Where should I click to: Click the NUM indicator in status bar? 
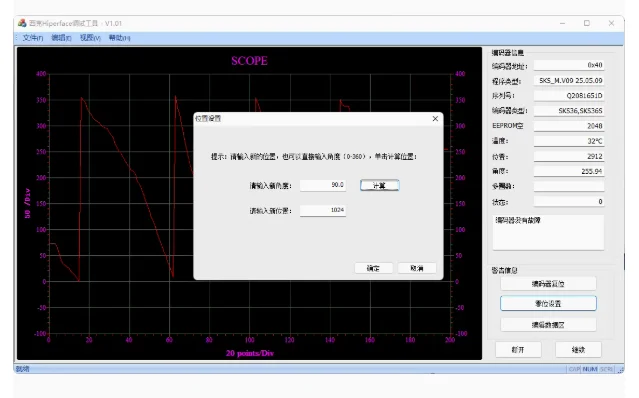coord(590,369)
